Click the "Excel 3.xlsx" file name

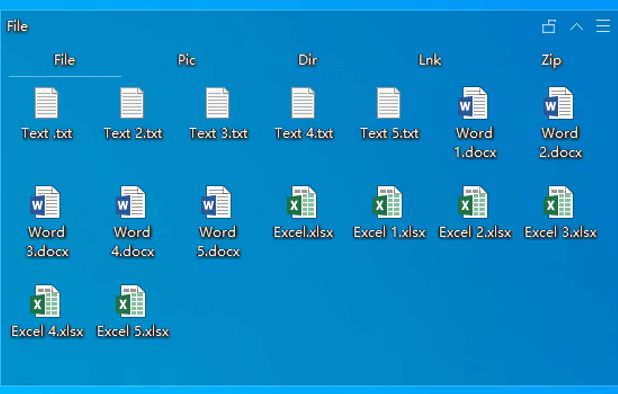pyautogui.click(x=560, y=232)
